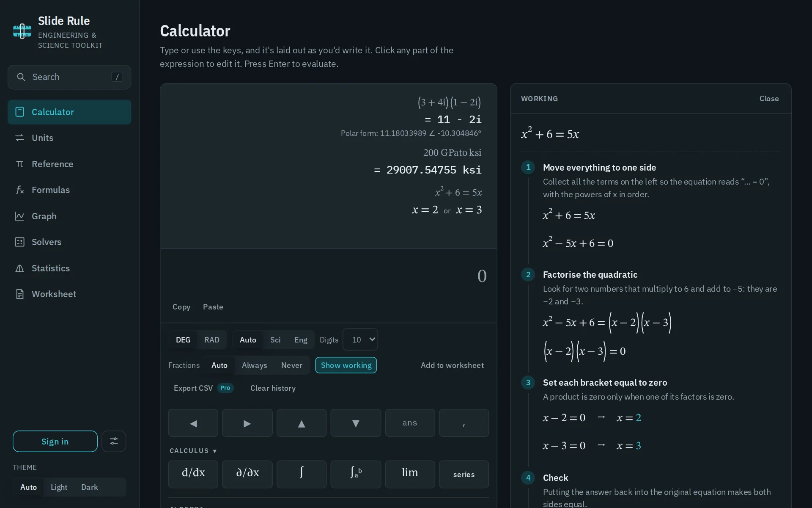Click Clear history
812x508 pixels.
click(273, 388)
